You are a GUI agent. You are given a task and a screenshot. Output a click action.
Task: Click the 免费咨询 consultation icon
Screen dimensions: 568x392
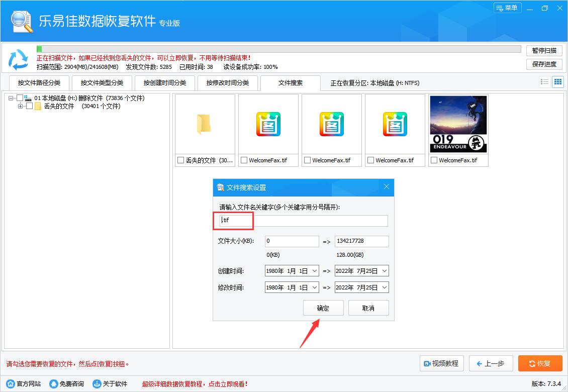54,383
